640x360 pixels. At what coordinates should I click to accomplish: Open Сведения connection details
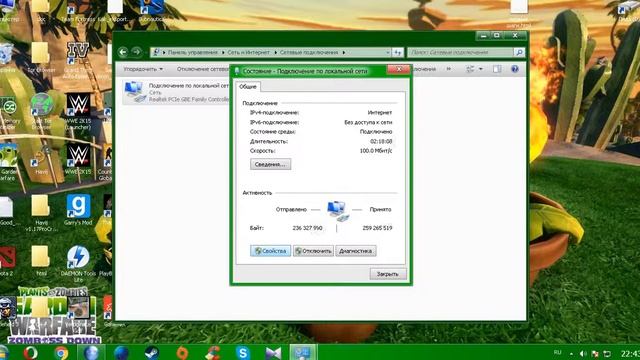point(270,164)
